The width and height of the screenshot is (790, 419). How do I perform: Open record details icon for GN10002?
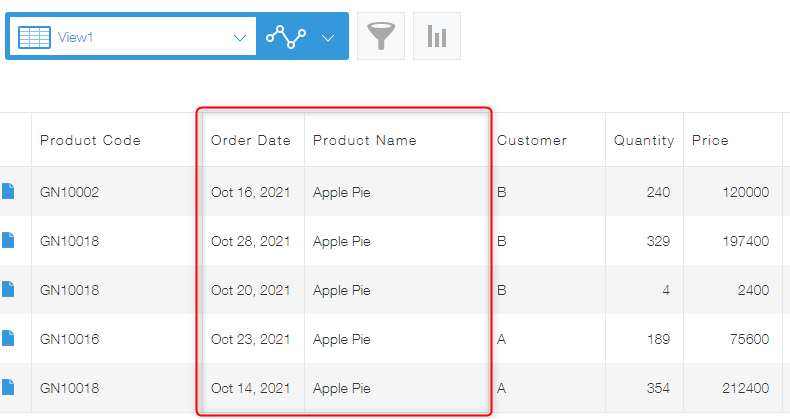pyautogui.click(x=8, y=192)
